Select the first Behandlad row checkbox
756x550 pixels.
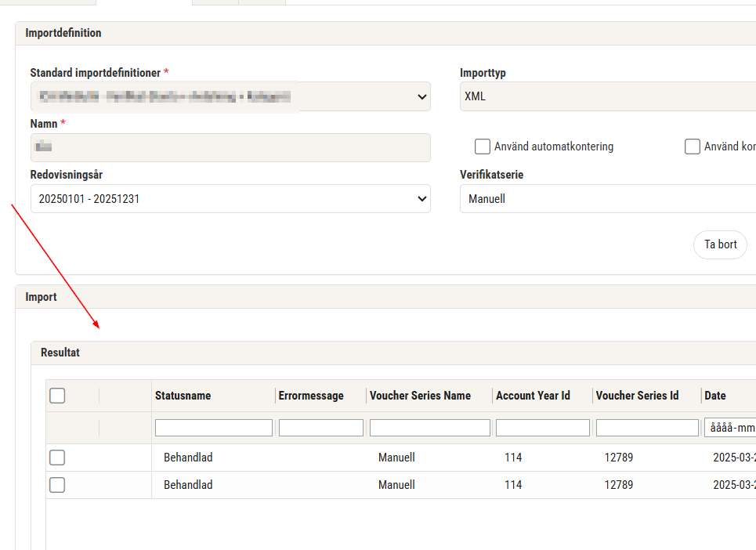57,458
